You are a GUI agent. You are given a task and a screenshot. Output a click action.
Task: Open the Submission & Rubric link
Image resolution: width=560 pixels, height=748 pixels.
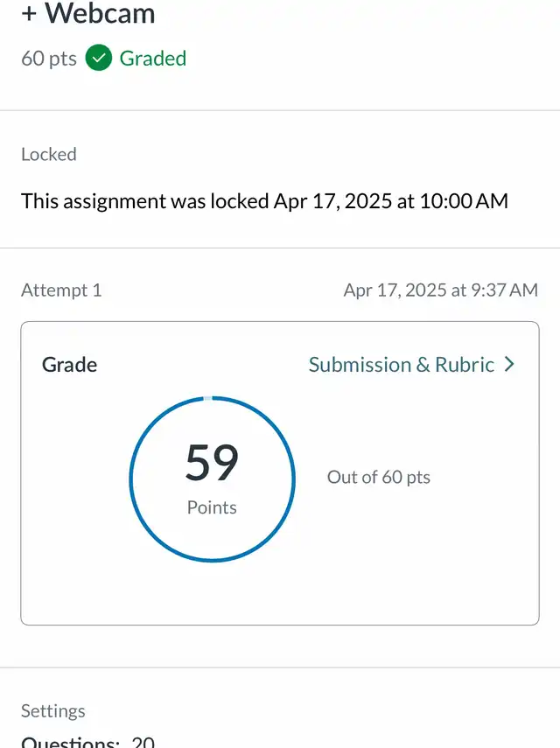pos(402,365)
